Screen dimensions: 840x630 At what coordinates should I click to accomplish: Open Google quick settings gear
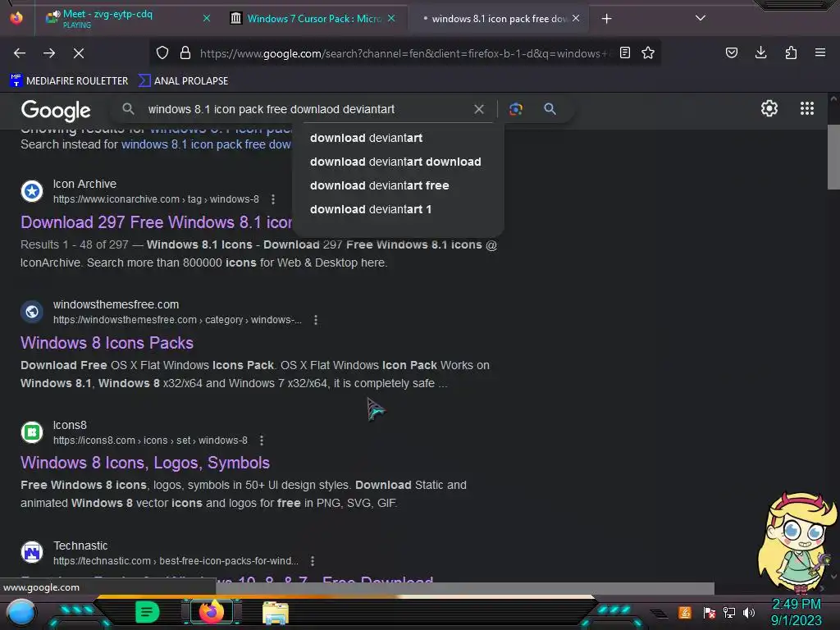pos(769,109)
